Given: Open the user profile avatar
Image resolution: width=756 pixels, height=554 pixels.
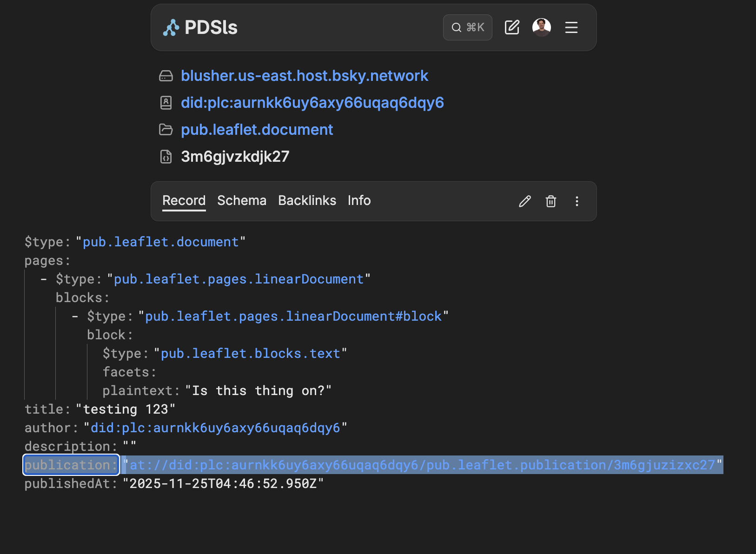Looking at the screenshot, I should coord(541,27).
